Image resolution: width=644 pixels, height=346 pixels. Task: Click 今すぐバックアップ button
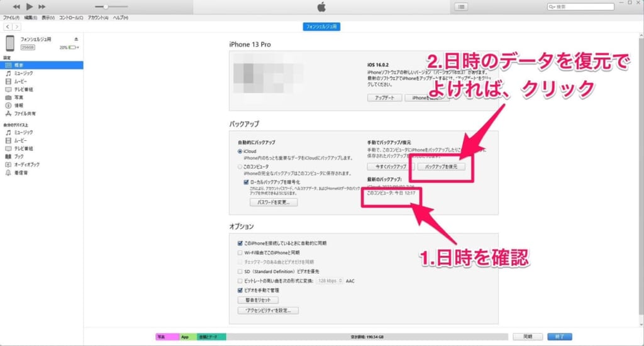click(391, 167)
